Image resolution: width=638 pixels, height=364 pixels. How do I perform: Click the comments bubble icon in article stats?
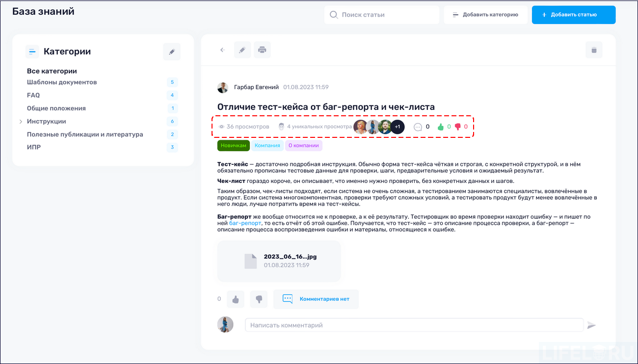418,127
